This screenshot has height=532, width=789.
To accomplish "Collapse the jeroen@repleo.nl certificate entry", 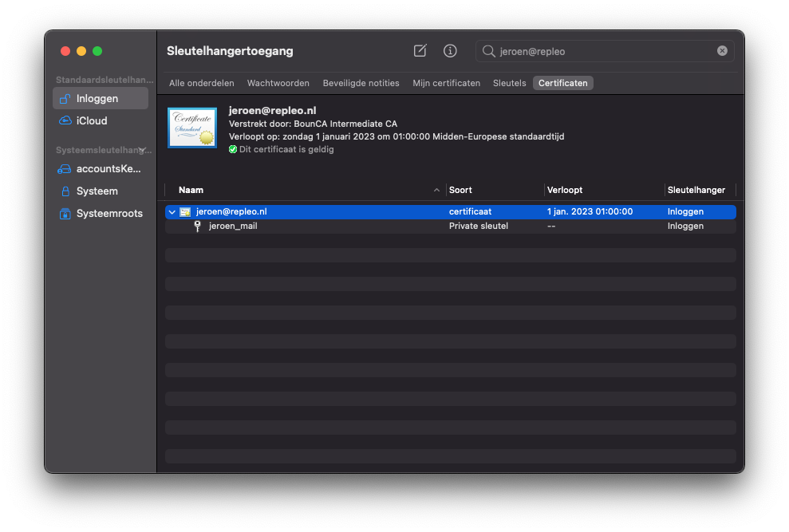I will (172, 211).
